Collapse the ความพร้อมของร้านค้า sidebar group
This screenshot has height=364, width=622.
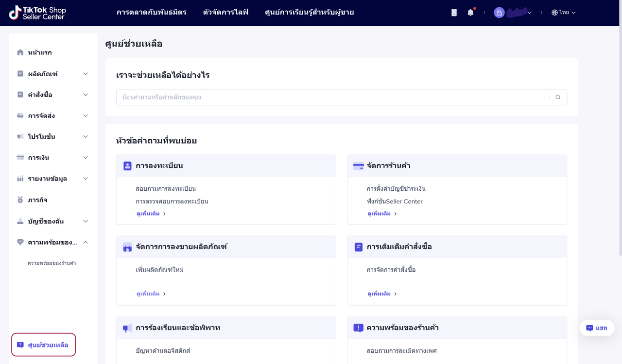(x=86, y=242)
